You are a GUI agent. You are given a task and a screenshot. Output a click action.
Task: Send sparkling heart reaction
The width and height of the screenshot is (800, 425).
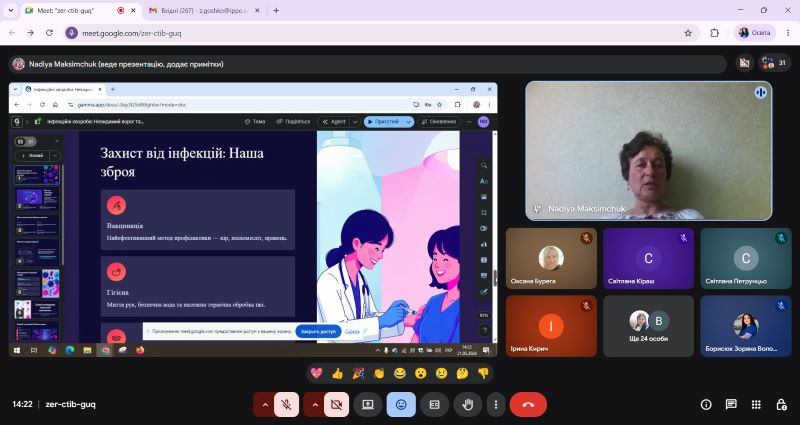(x=316, y=373)
